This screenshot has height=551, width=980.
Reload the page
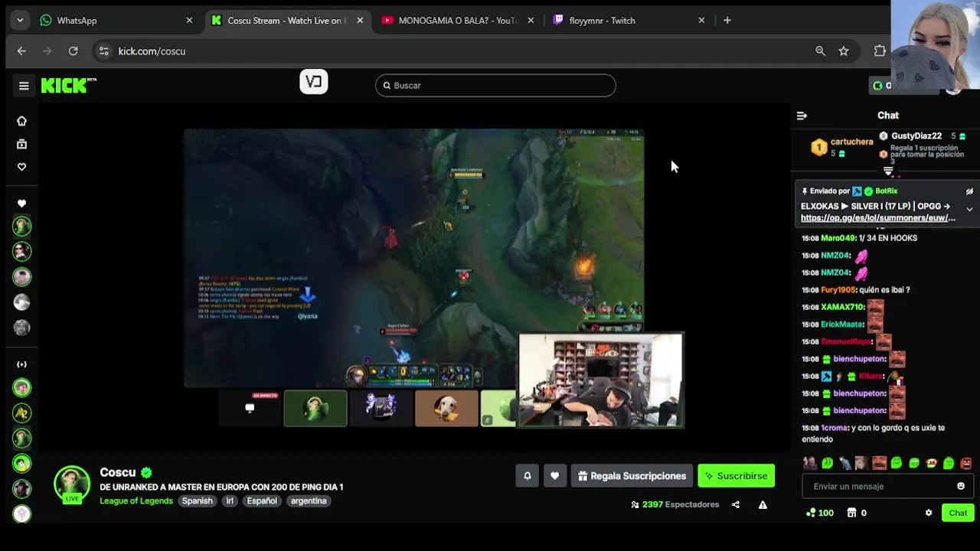tap(73, 51)
